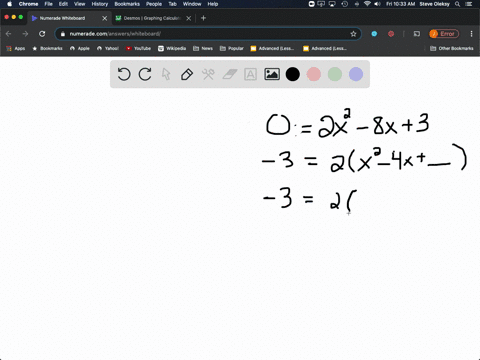Click the profile Error button

444,34
